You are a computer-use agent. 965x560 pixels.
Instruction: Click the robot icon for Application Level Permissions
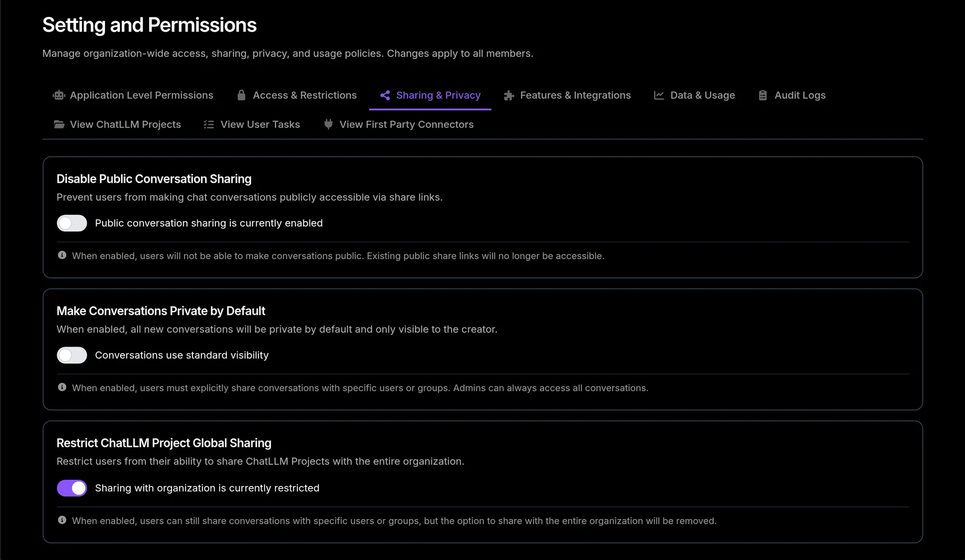[59, 95]
